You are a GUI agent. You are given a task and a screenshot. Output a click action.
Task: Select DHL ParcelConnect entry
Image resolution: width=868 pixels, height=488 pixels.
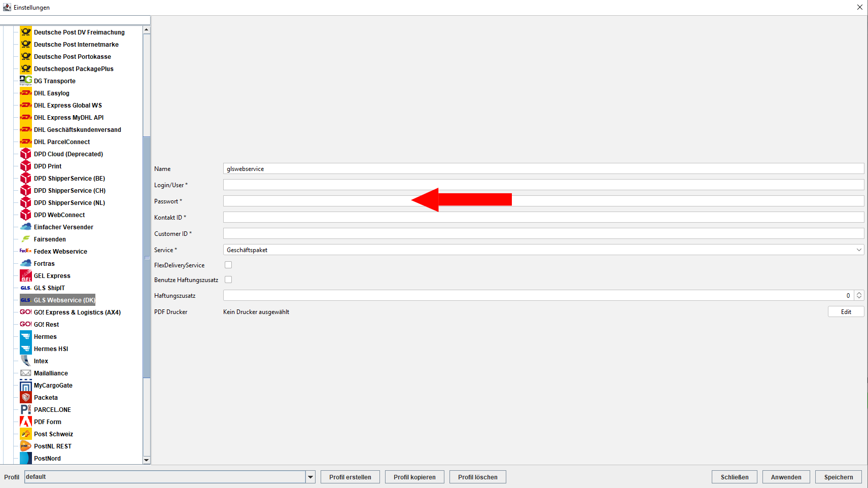tap(62, 142)
